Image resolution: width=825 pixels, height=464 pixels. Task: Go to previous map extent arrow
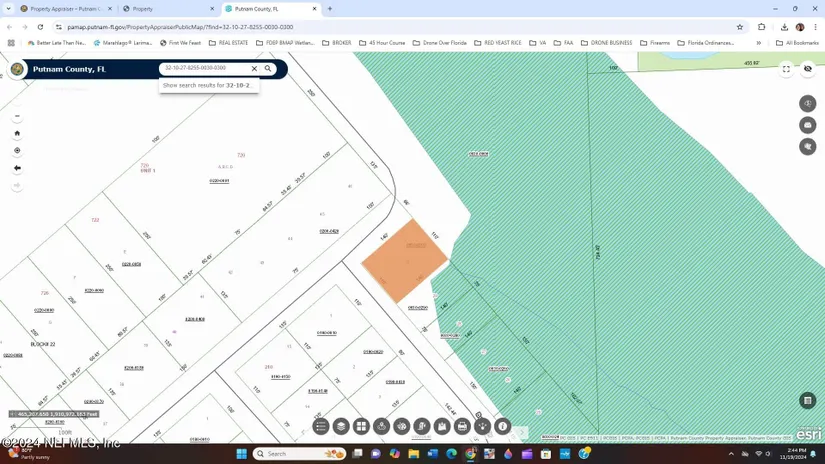coord(17,168)
